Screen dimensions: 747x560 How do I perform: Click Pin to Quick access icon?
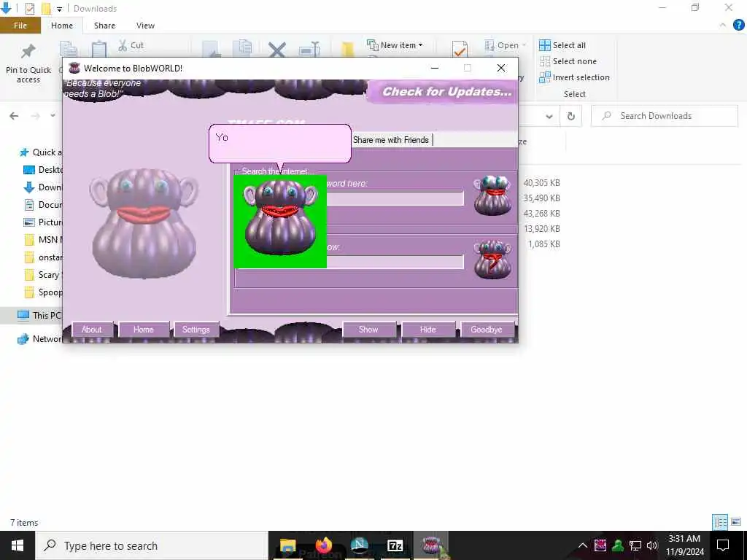pos(28,63)
